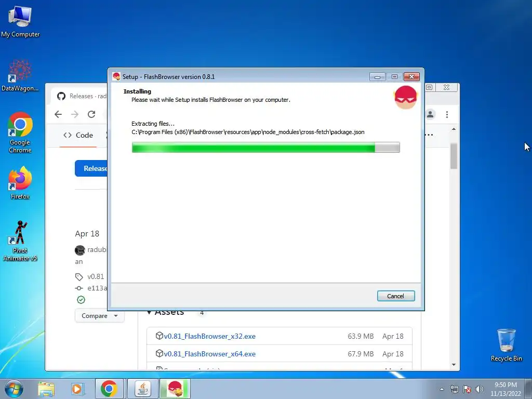Cancel the FlashBrowser installation
Image resolution: width=532 pixels, height=399 pixels.
(x=396, y=296)
